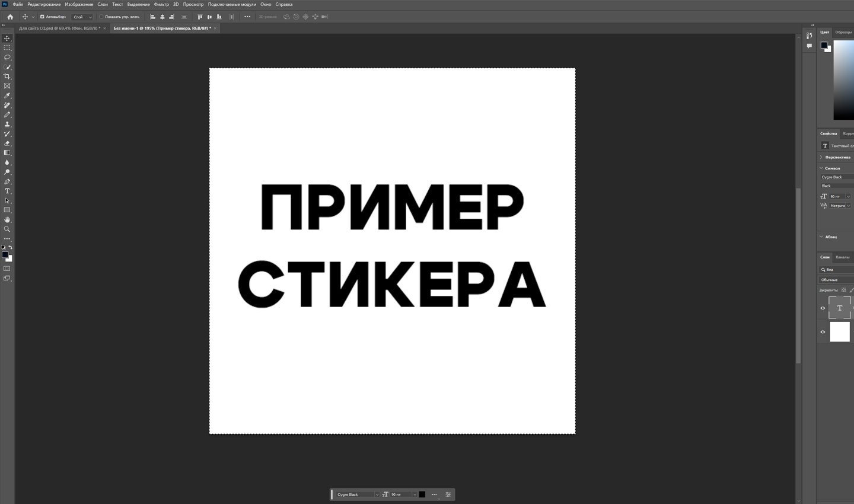Expand the Перспектива section
Viewport: 854px width, 504px height.
tap(821, 157)
